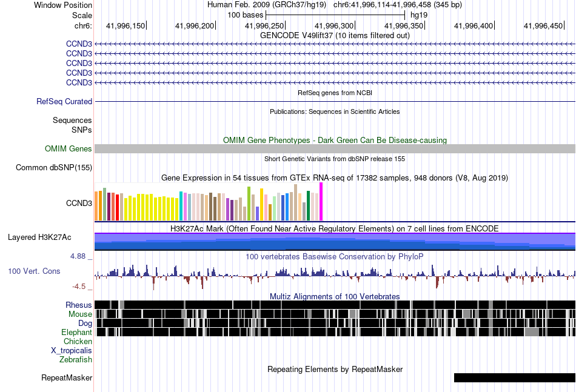Image resolution: width=576 pixels, height=392 pixels.
Task: Click the Zebrafish species label
Action: (76, 360)
